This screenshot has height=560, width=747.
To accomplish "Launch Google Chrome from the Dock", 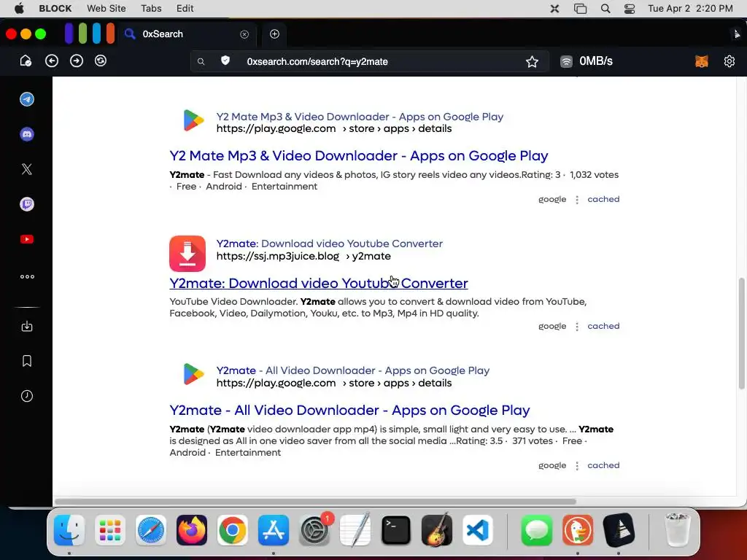I will pos(233,530).
